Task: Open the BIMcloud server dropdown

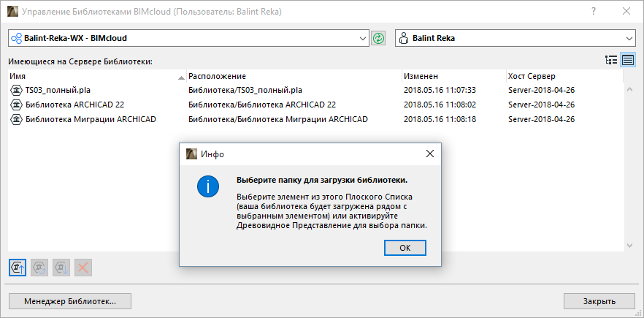Action: 364,38
